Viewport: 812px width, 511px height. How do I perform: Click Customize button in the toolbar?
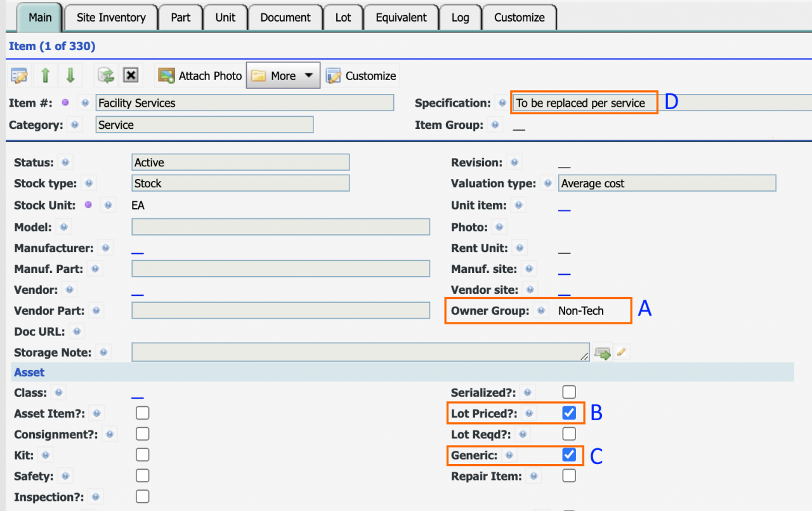362,76
